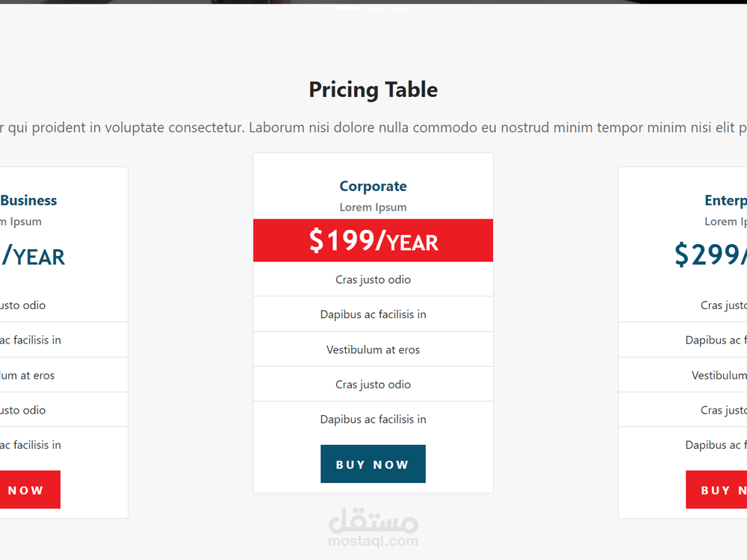Select Vestibulum at eros in Corporate card

coord(373,349)
